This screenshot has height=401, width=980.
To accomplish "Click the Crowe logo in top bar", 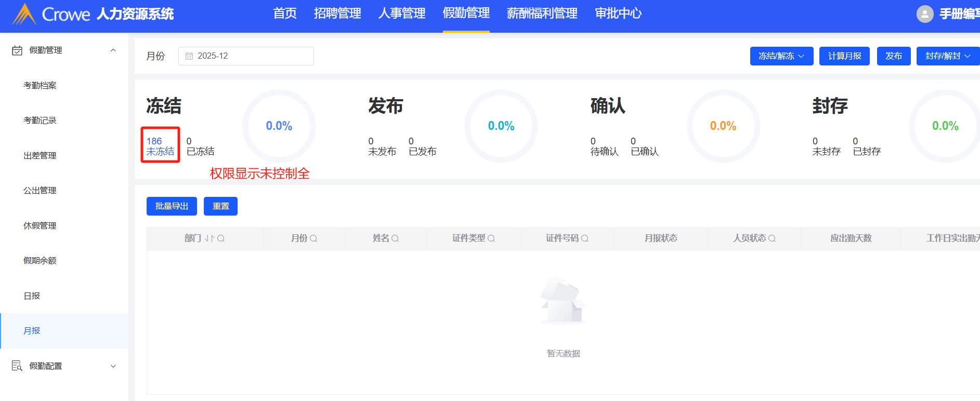I will [25, 14].
